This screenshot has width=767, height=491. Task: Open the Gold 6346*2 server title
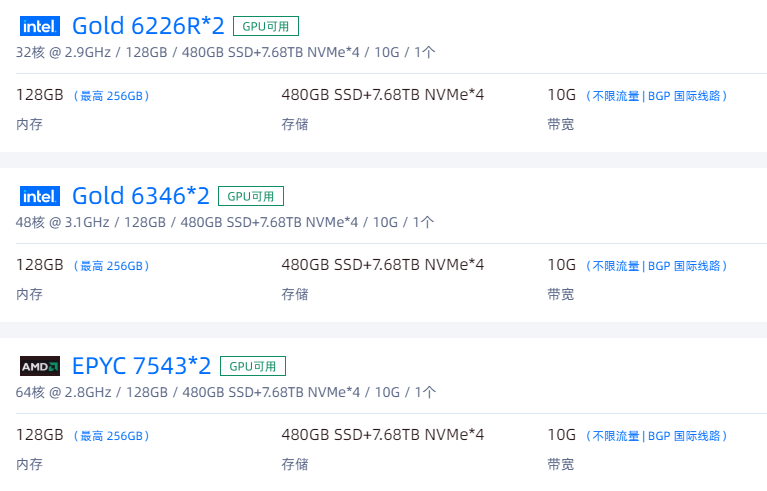pyautogui.click(x=141, y=196)
